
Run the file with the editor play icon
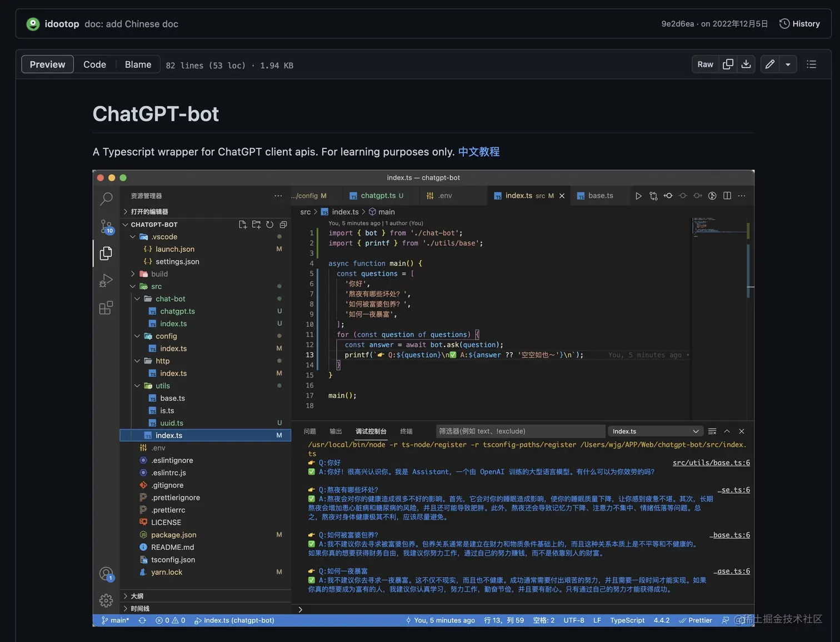coord(638,196)
